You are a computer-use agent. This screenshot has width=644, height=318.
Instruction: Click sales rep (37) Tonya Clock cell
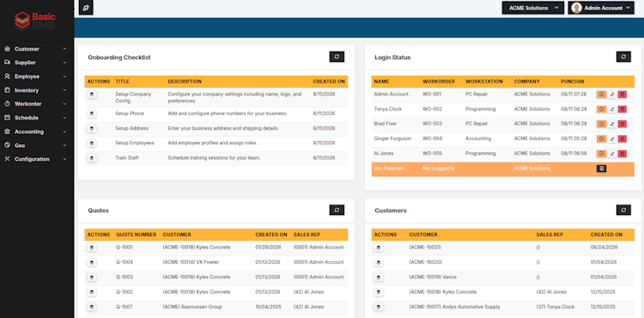click(x=556, y=307)
